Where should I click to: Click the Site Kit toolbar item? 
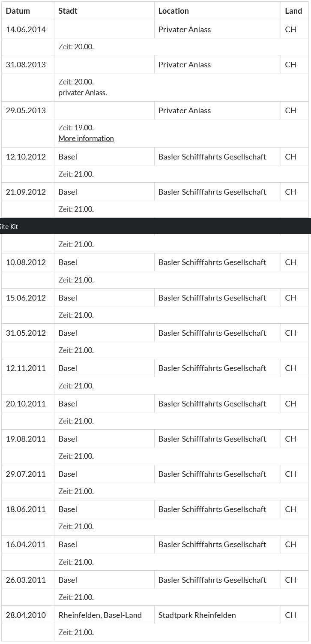pos(9,227)
